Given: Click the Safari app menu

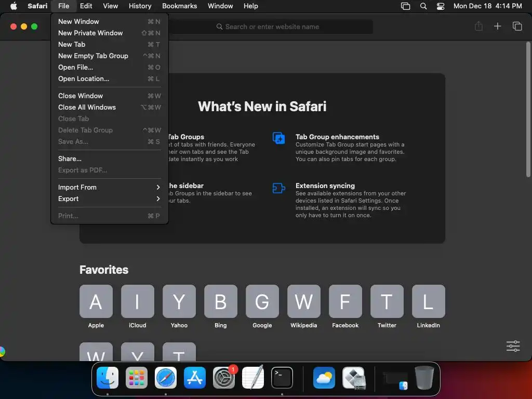Looking at the screenshot, I should tap(37, 6).
